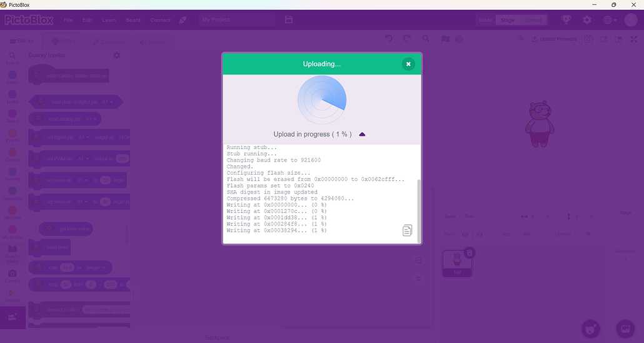
Task: Close the Uploading dialog
Action: 408,64
